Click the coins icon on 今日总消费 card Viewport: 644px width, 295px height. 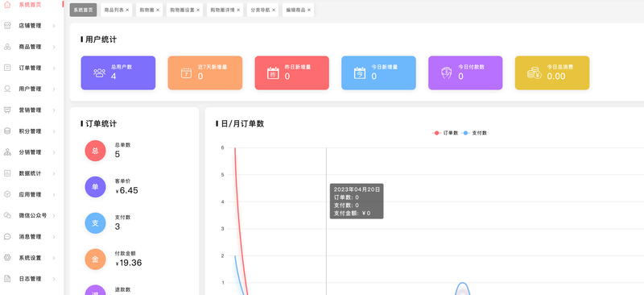pyautogui.click(x=535, y=73)
